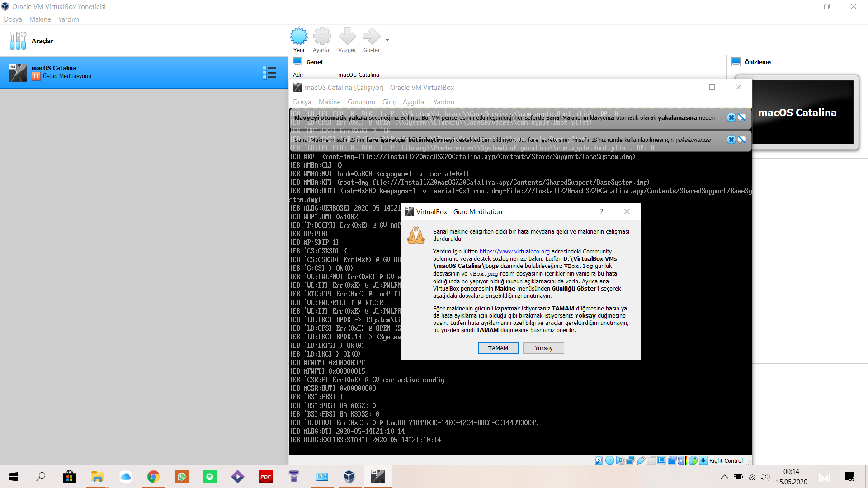Click the audio status bar icon
Screen dimensions: 868x488
[620, 460]
